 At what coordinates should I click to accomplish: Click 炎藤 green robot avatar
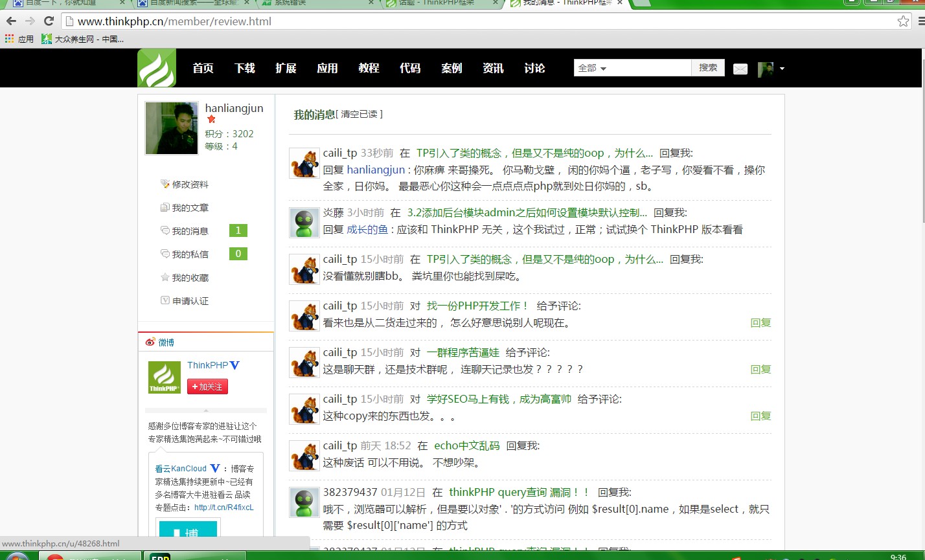[x=304, y=223]
